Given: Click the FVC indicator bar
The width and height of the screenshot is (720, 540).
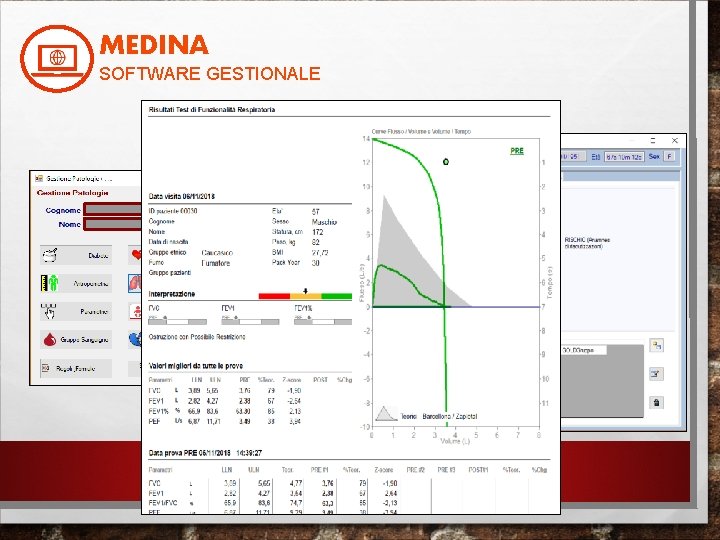Looking at the screenshot, I should pyautogui.click(x=178, y=321).
